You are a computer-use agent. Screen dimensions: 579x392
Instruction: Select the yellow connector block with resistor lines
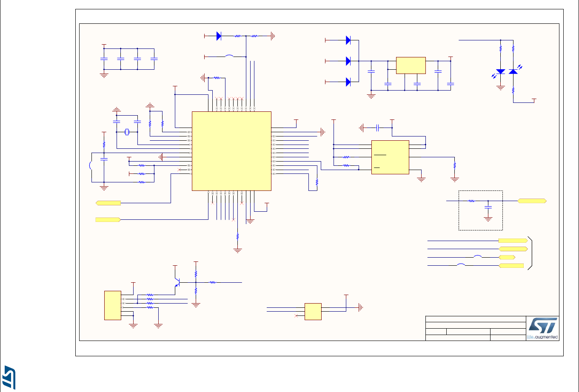point(113,305)
